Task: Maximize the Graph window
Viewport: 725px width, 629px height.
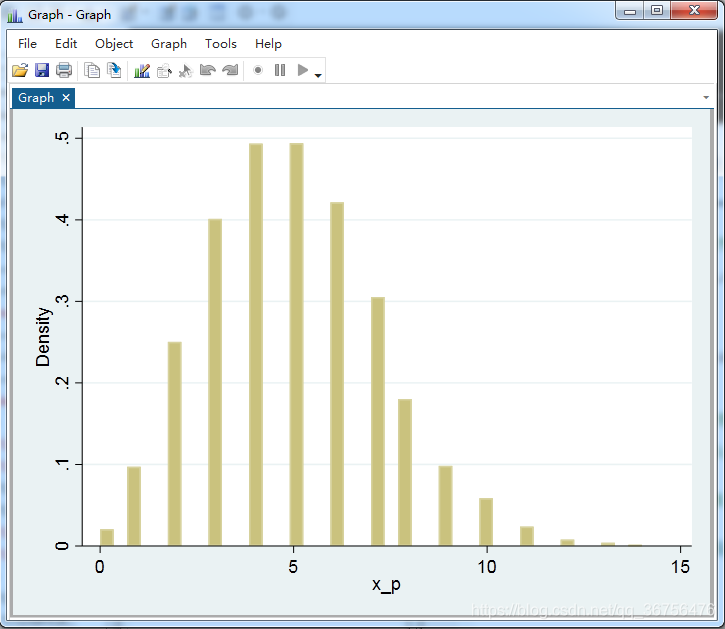Action: [657, 11]
